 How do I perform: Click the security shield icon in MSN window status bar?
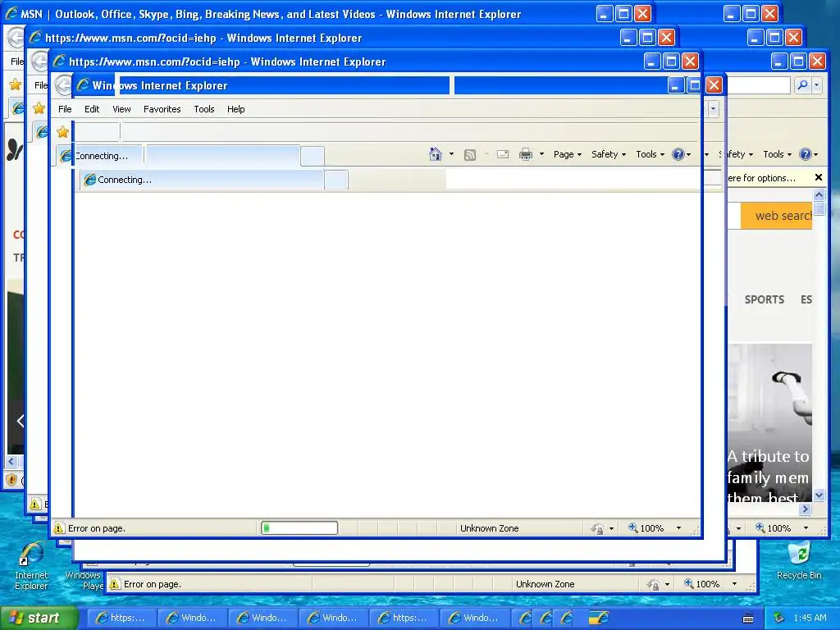(x=11, y=479)
